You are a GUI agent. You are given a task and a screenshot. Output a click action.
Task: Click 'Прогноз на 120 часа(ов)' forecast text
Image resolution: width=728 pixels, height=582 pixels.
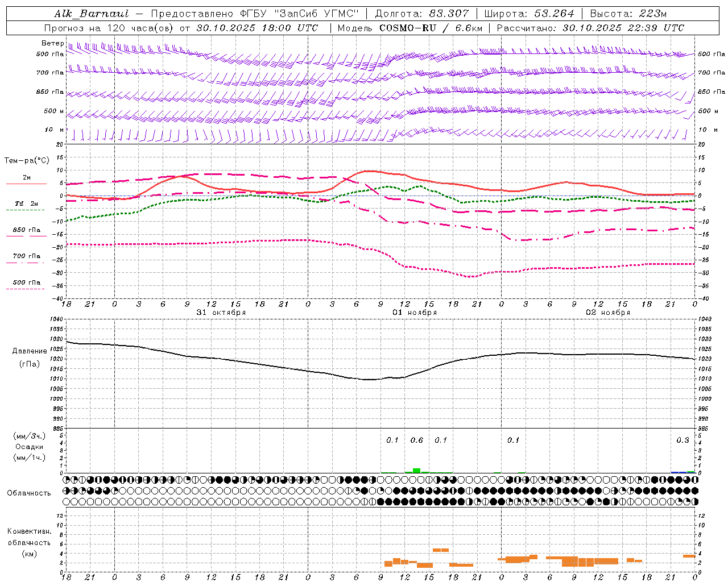coord(109,28)
